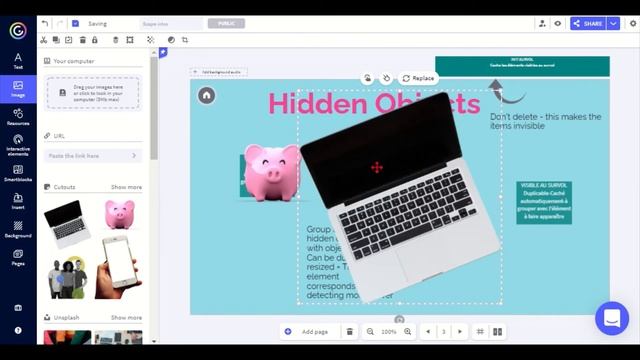The width and height of the screenshot is (640, 360).
Task: Copy the selected element
Action: pos(56,40)
